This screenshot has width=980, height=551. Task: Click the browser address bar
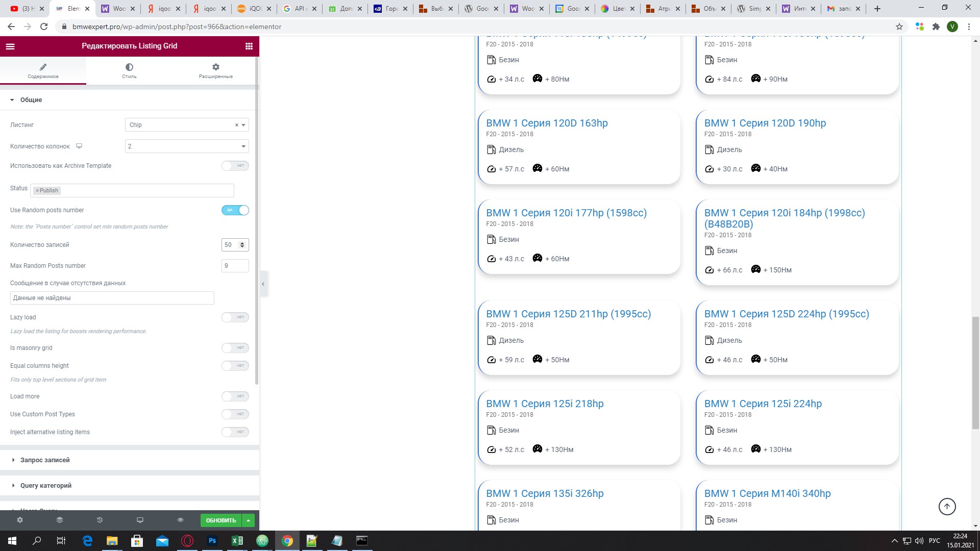click(475, 27)
